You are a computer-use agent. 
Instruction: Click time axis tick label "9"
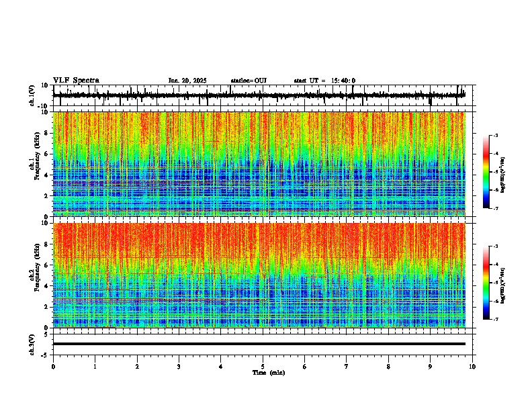pyautogui.click(x=430, y=367)
